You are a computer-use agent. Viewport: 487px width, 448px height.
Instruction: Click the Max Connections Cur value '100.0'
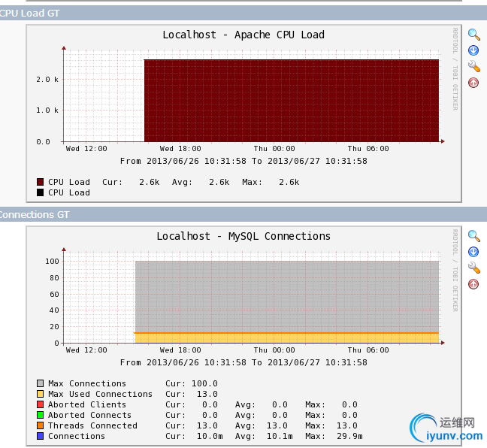pos(204,383)
